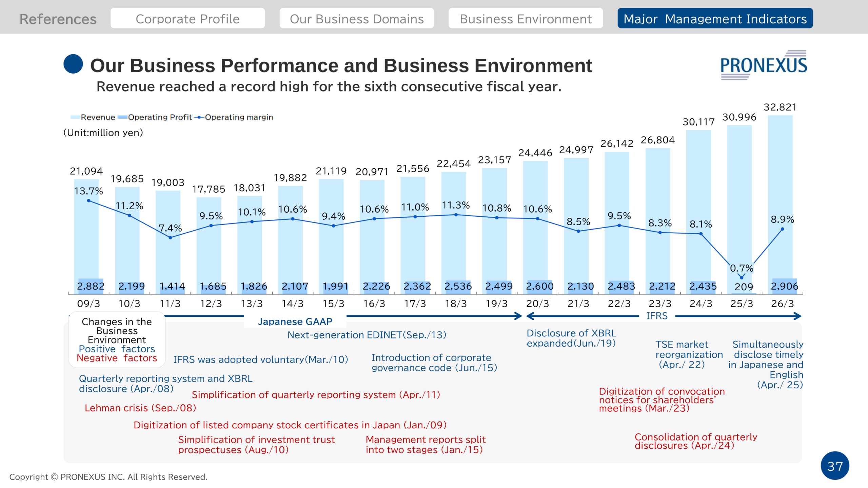Click the 21/3 revenue value 24,997
This screenshot has height=488, width=868.
[576, 150]
